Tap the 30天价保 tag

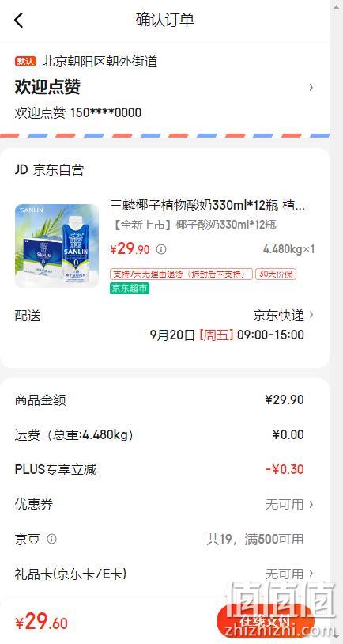(276, 274)
